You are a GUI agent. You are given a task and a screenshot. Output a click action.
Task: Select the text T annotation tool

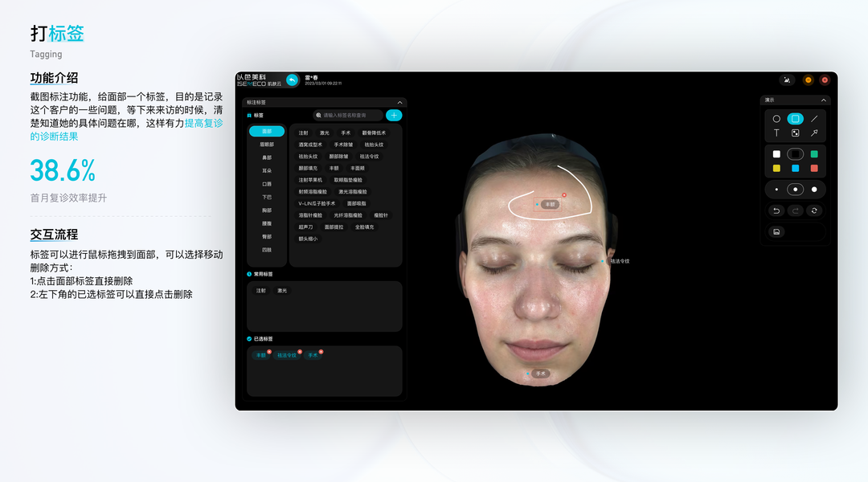[776, 133]
